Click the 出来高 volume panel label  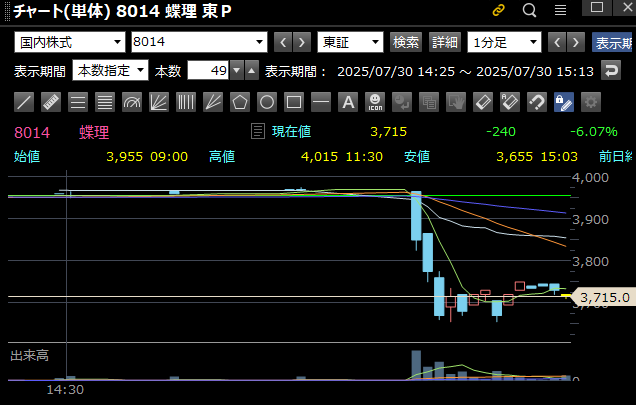(29, 355)
